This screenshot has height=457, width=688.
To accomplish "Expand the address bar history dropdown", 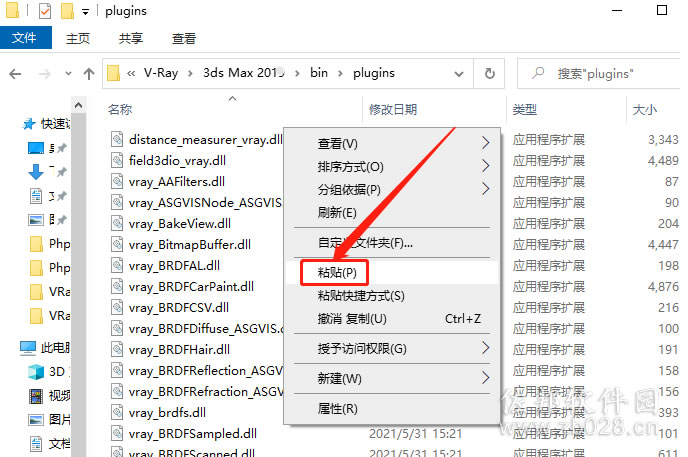I will pyautogui.click(x=459, y=74).
